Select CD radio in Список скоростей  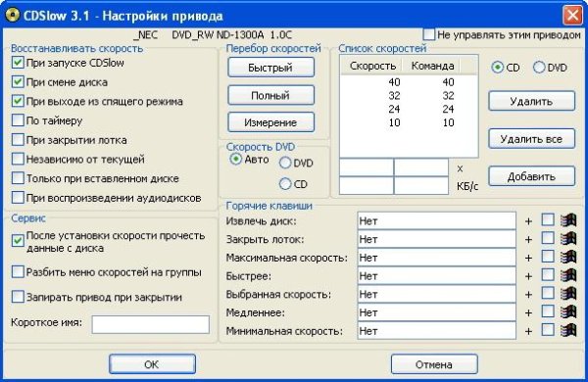coord(497,68)
